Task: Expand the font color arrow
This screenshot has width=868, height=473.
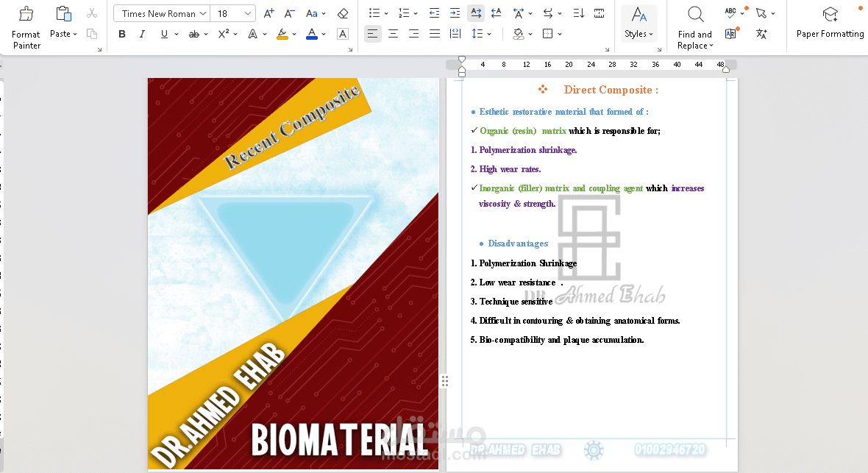Action: pos(324,34)
